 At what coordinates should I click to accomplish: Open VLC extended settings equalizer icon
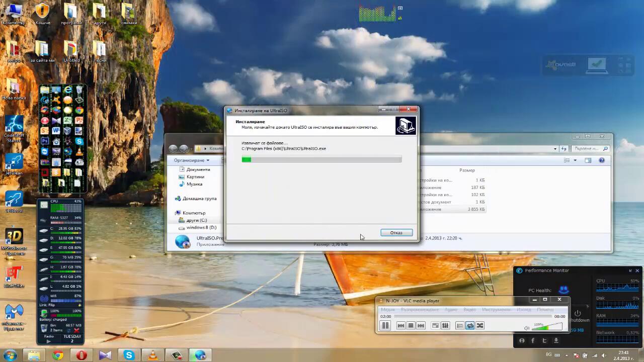point(445,326)
